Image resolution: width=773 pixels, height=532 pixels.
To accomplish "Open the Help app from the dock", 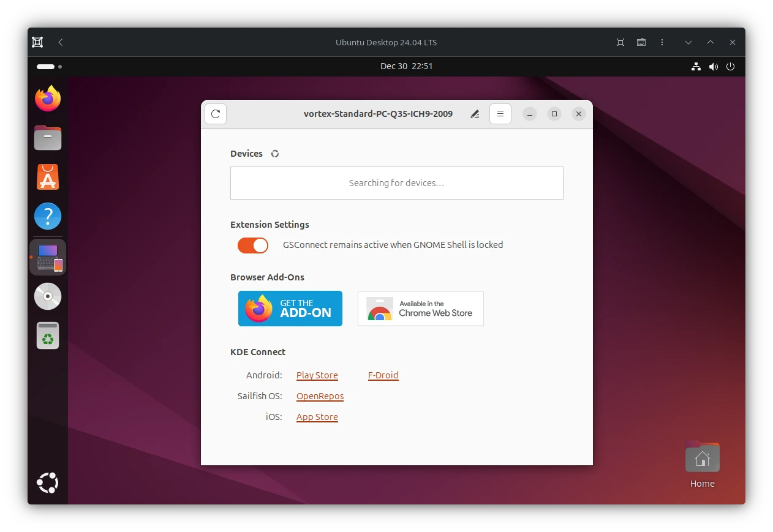I will coord(47,215).
